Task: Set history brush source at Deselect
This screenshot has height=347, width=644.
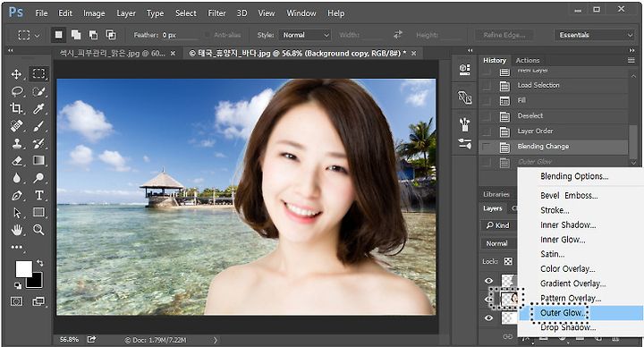Action: click(x=487, y=115)
